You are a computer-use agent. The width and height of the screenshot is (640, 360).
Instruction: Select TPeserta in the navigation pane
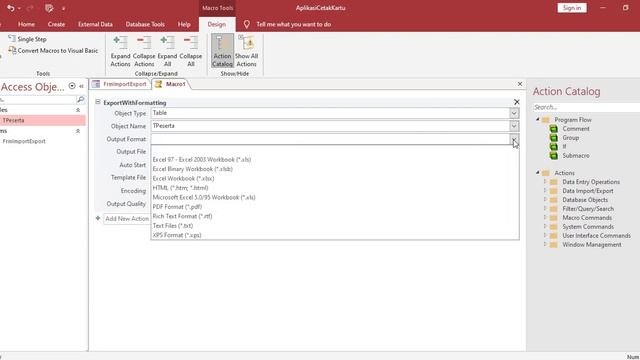tap(42, 120)
